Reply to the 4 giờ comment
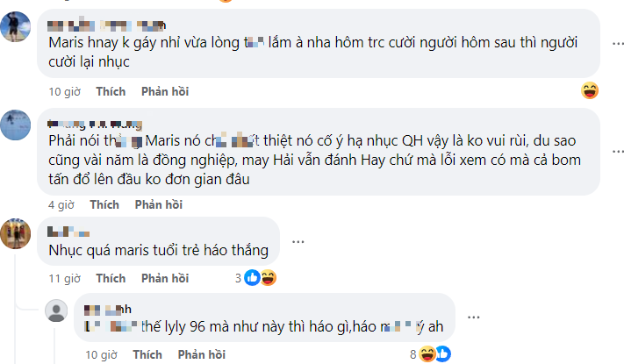The image size is (624, 364). click(x=158, y=204)
